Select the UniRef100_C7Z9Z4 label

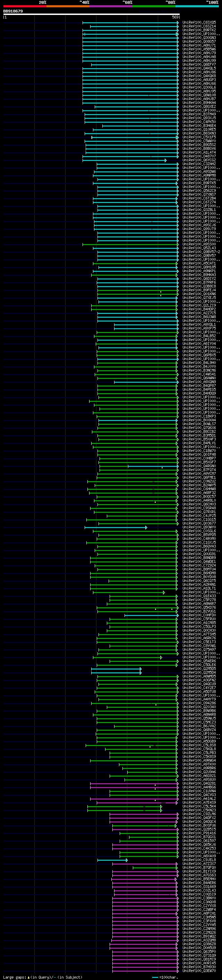point(199,565)
